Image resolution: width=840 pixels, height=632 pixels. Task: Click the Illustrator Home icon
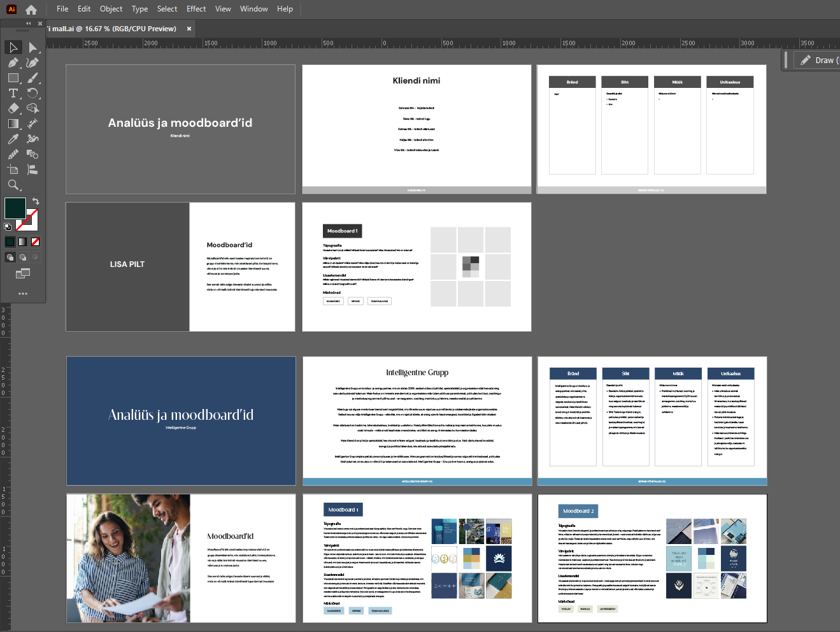click(x=31, y=10)
